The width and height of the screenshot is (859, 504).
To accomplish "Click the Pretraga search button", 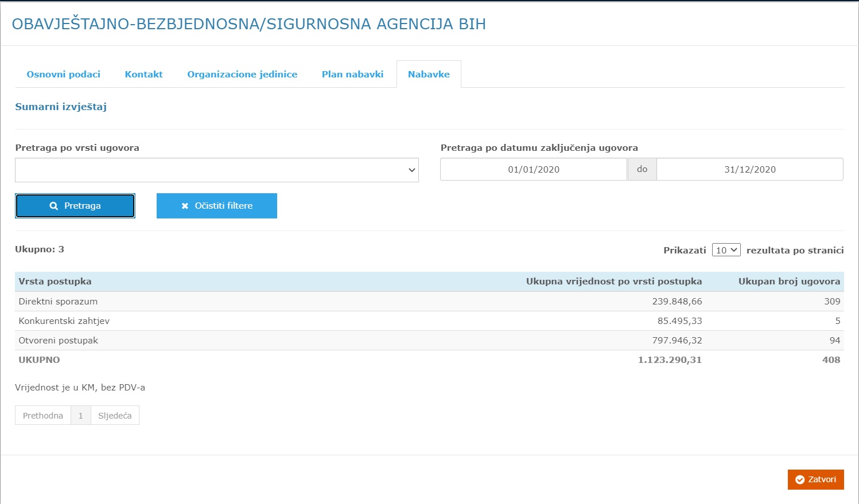I will coord(75,206).
